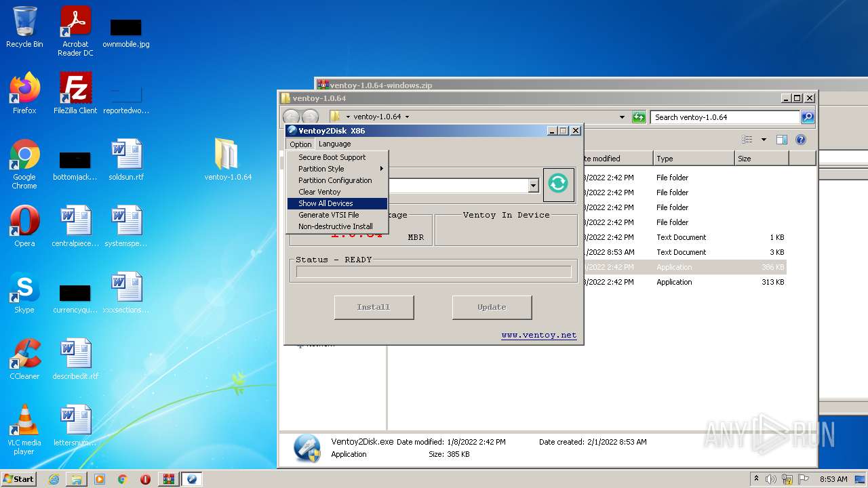The image size is (868, 488).
Task: Choose Clear Ventoy menu entry
Action: point(337,192)
